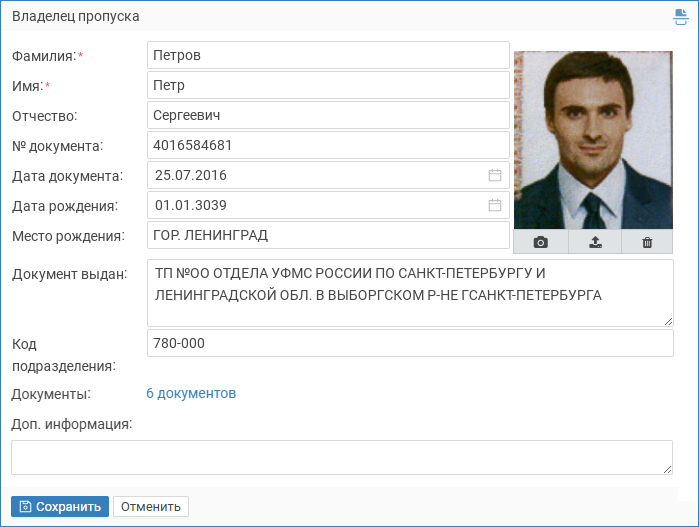Image resolution: width=699 pixels, height=527 pixels.
Task: Click the Код подразделения field
Action: 410,343
